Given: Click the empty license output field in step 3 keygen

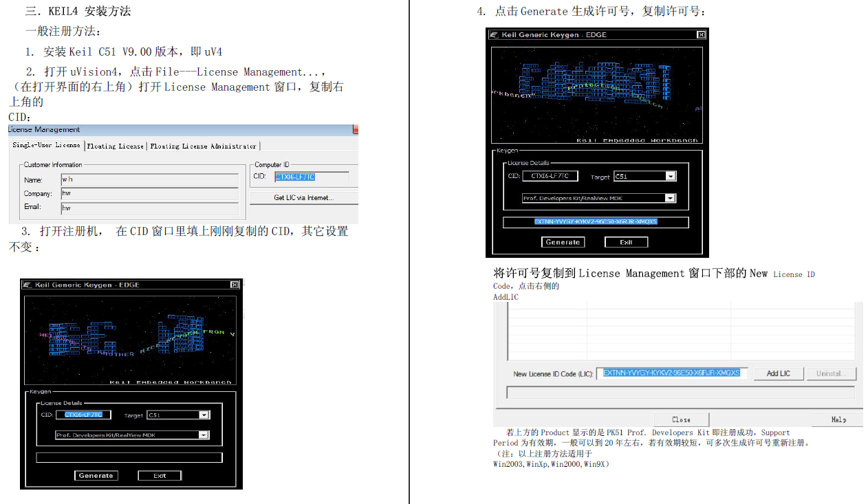Looking at the screenshot, I should tap(129, 457).
